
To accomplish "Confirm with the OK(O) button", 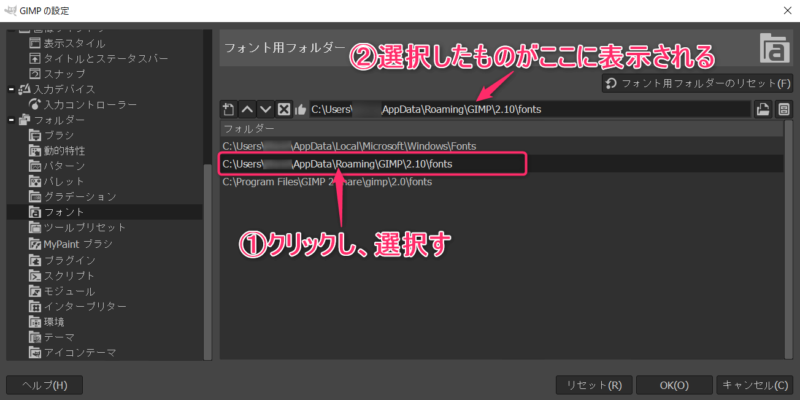I will [674, 385].
